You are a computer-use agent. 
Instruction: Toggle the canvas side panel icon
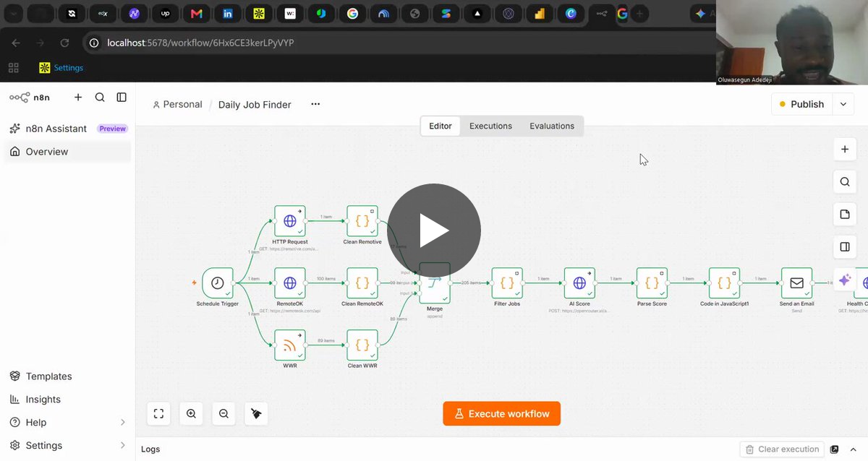coord(845,247)
